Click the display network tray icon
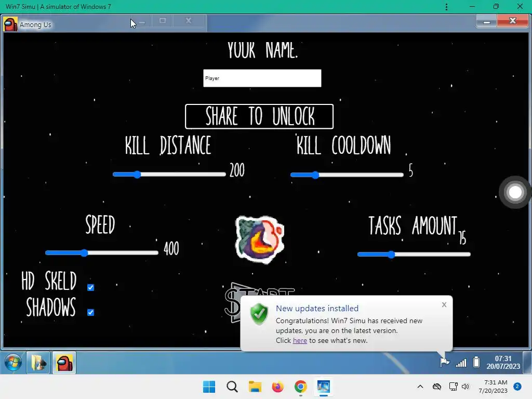The image size is (532, 399). point(453,387)
